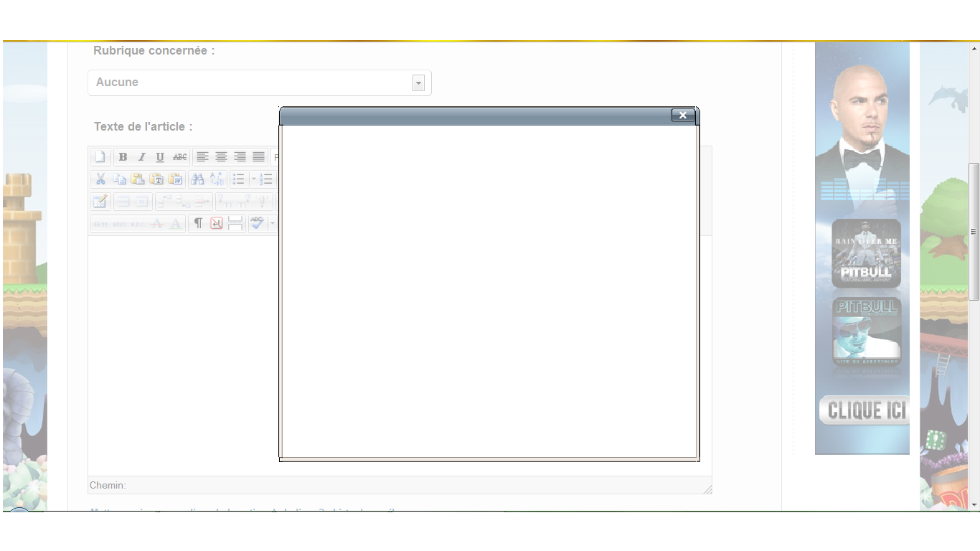The height and width of the screenshot is (551, 980).
Task: Expand the spellchecker language arrow
Action: (x=273, y=224)
